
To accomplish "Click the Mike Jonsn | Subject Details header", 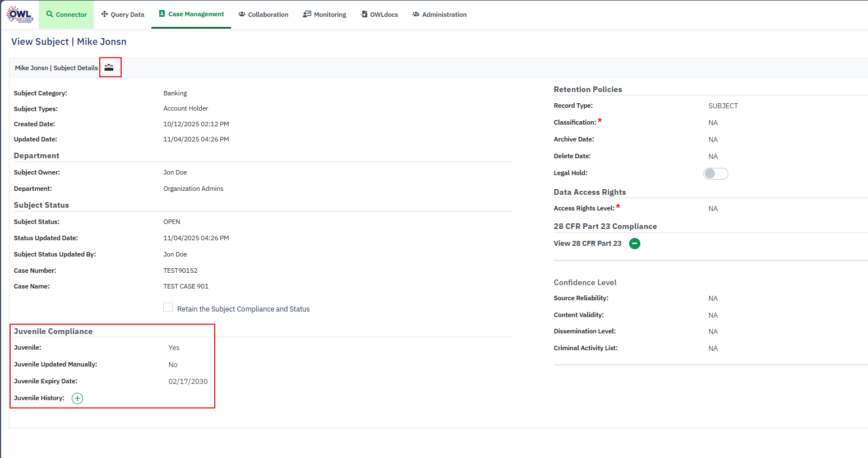I will pos(56,68).
